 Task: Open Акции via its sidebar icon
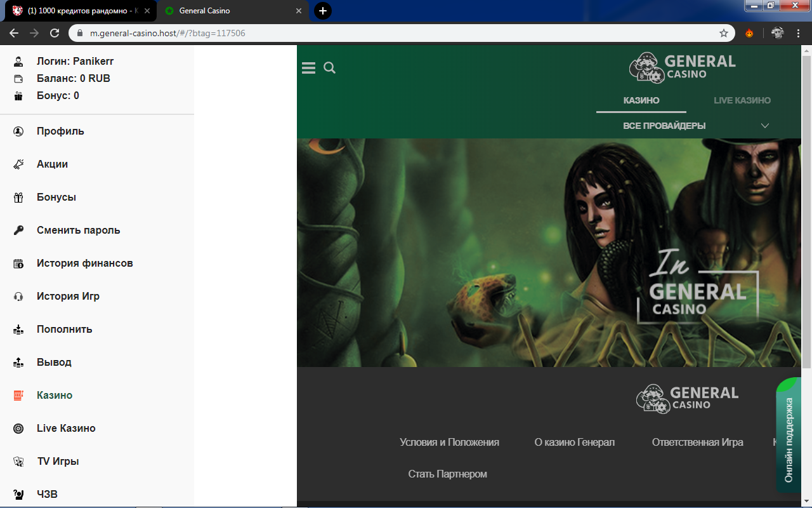(x=18, y=164)
